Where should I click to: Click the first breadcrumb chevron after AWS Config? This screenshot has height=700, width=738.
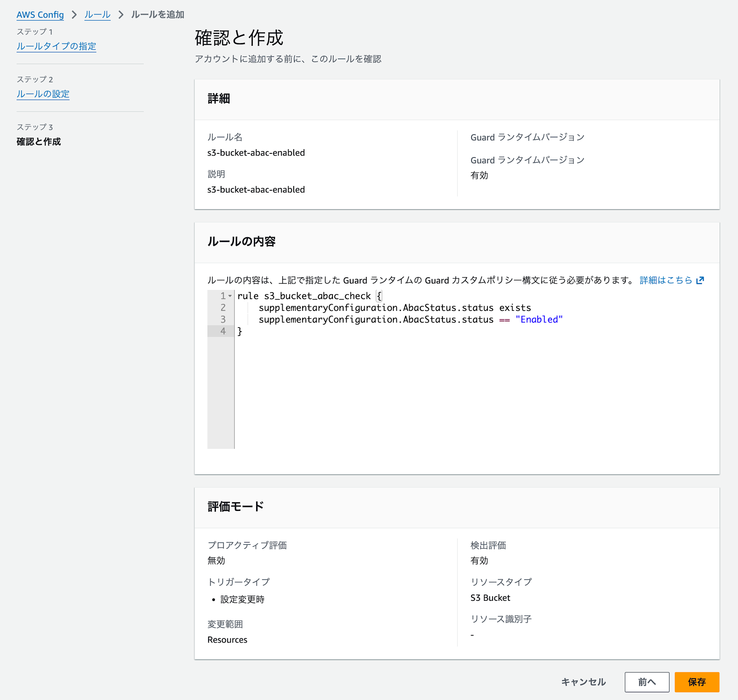tap(74, 14)
